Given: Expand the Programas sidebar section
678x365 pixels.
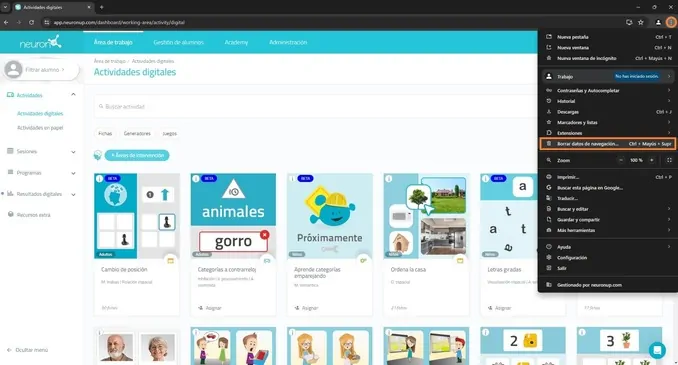Looking at the screenshot, I should [x=73, y=173].
